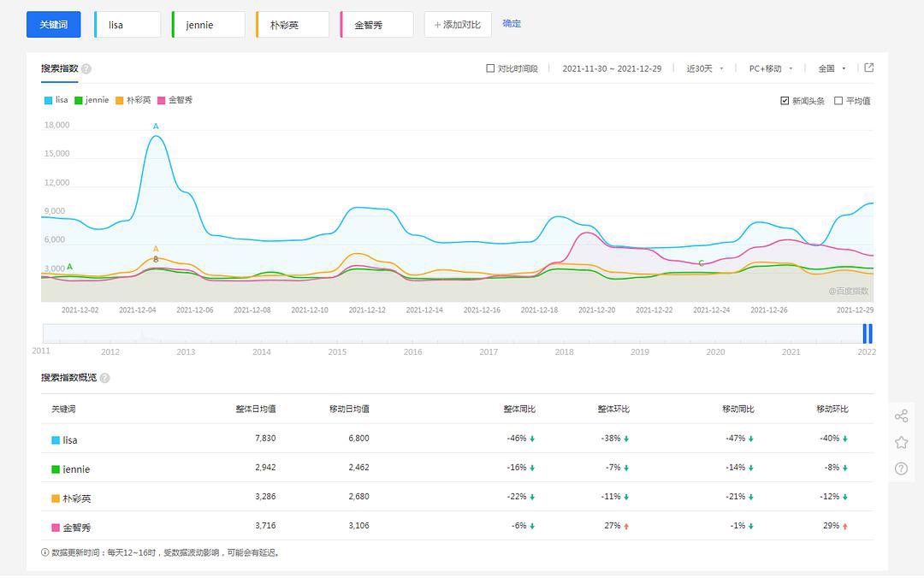
Task: Click the green A news marker on the jennie line
Action: [x=69, y=267]
